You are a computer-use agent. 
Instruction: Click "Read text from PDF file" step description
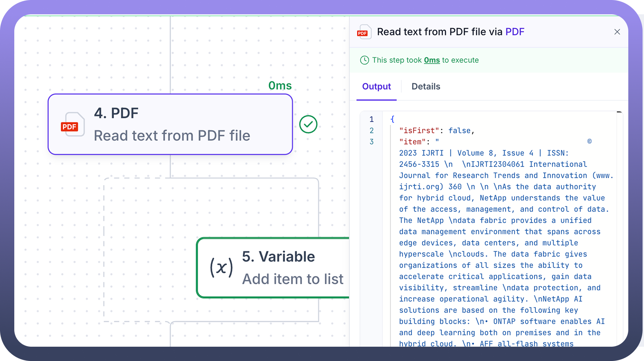[172, 136]
